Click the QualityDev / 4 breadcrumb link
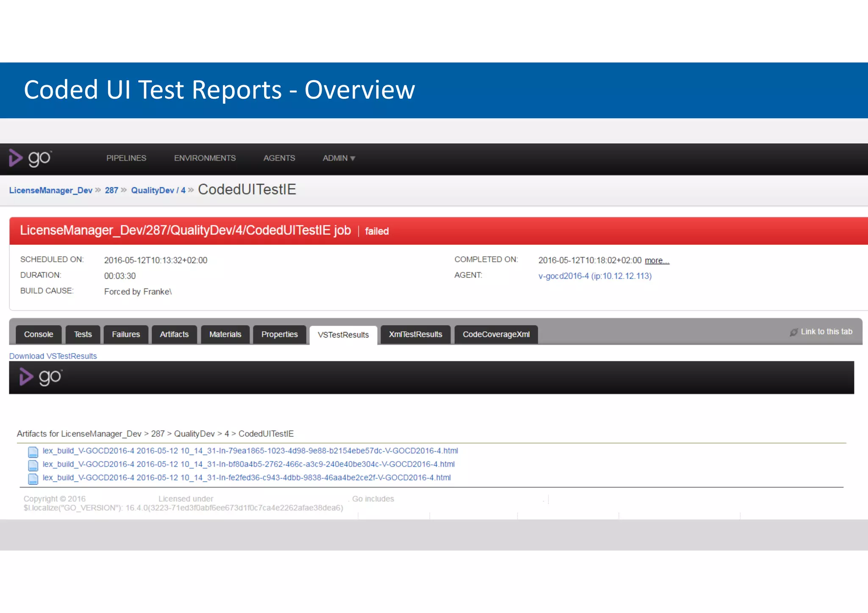The image size is (868, 613). [158, 190]
